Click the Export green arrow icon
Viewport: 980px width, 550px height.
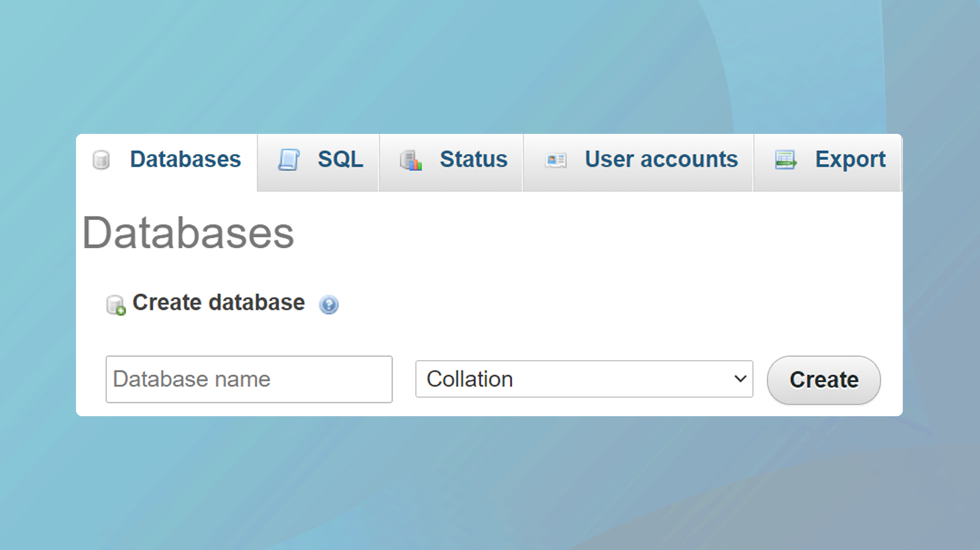785,160
